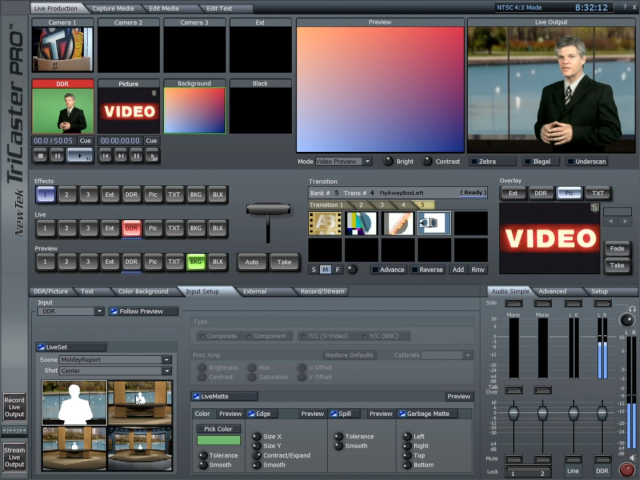Select the filmstrip AB transition thumbnail
The height and width of the screenshot is (480, 640).
[325, 223]
